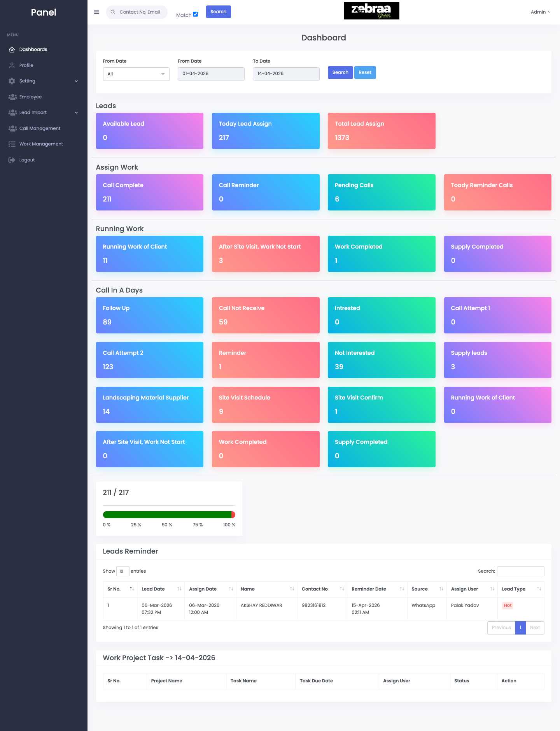Click the Dashboards home icon in sidebar
Screen dimensions: 560x731
(12, 49)
